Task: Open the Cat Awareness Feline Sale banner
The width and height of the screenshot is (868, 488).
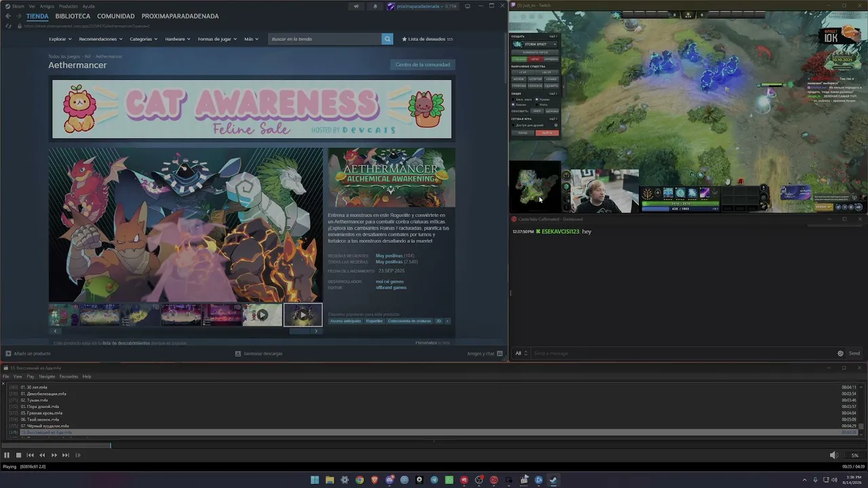Action: tap(252, 109)
